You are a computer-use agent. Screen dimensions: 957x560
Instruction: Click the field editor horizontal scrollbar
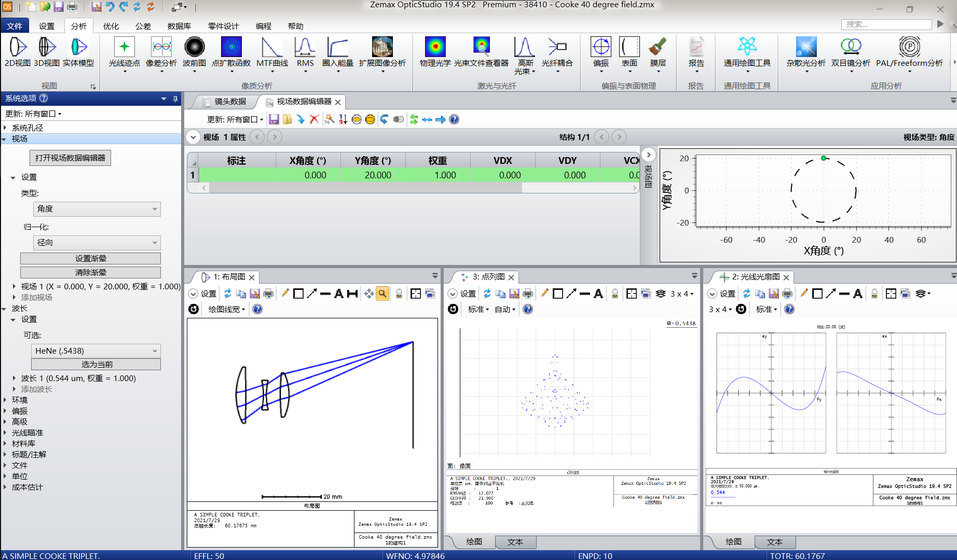[366, 188]
